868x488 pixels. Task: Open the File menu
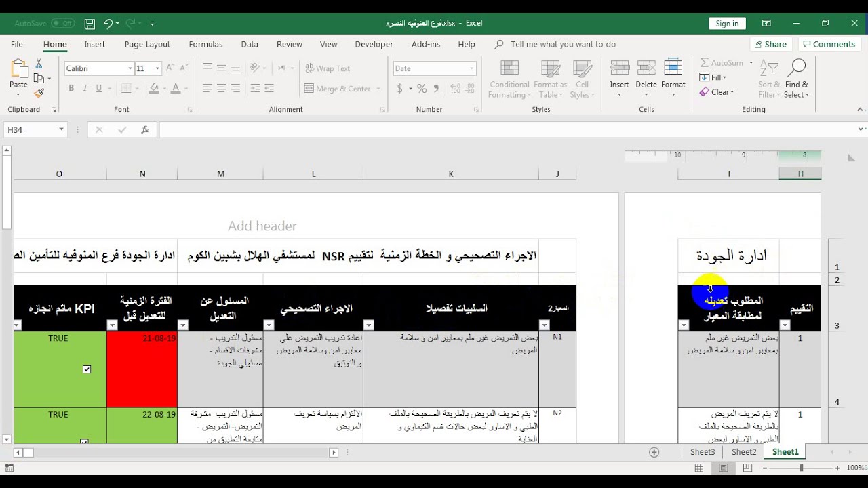pos(17,44)
